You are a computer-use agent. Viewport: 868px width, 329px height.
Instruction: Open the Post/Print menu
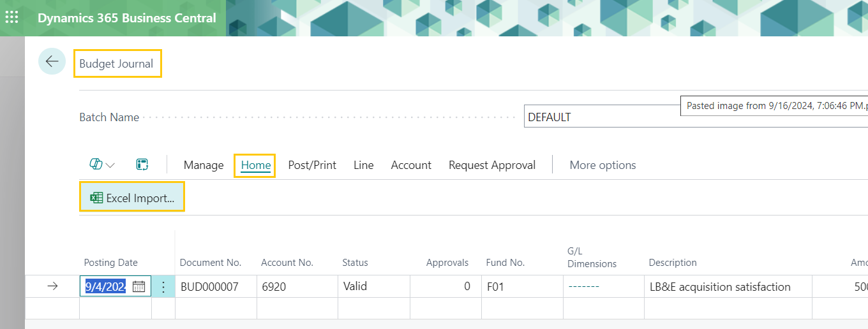tap(312, 165)
